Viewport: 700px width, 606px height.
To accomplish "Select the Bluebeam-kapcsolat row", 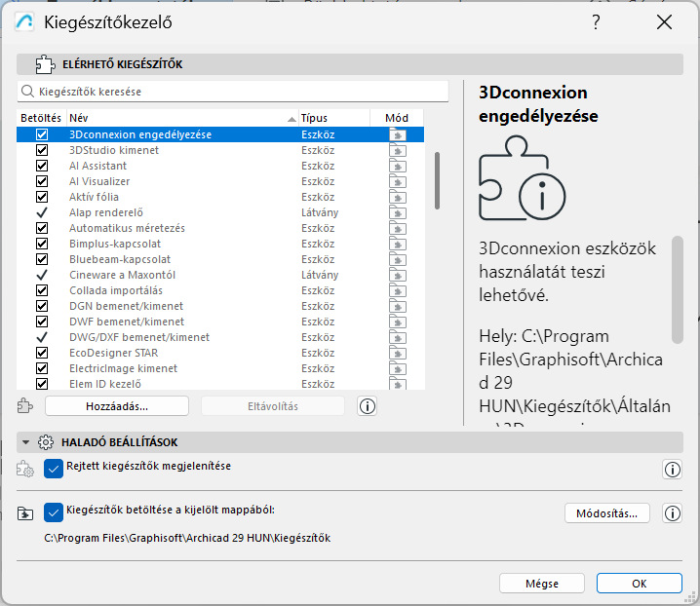I will coord(220,259).
